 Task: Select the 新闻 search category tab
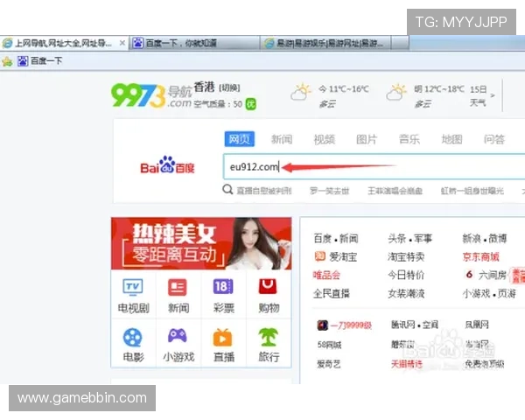tap(282, 139)
